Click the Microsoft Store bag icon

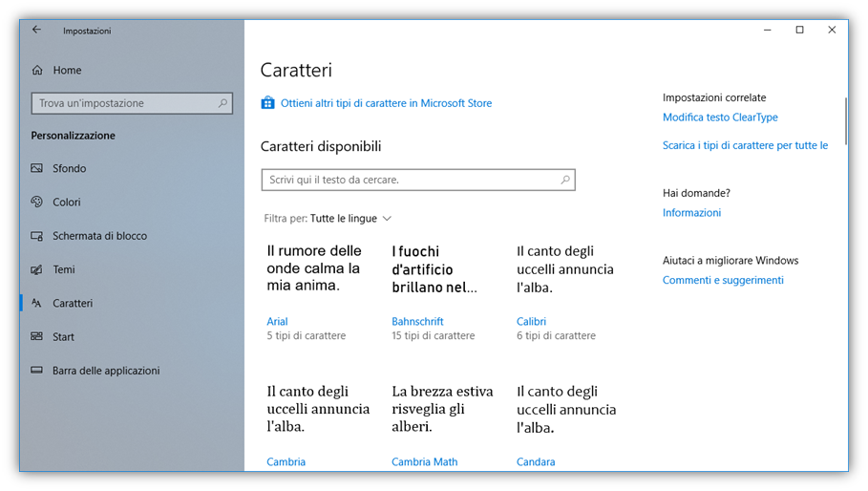pyautogui.click(x=268, y=103)
